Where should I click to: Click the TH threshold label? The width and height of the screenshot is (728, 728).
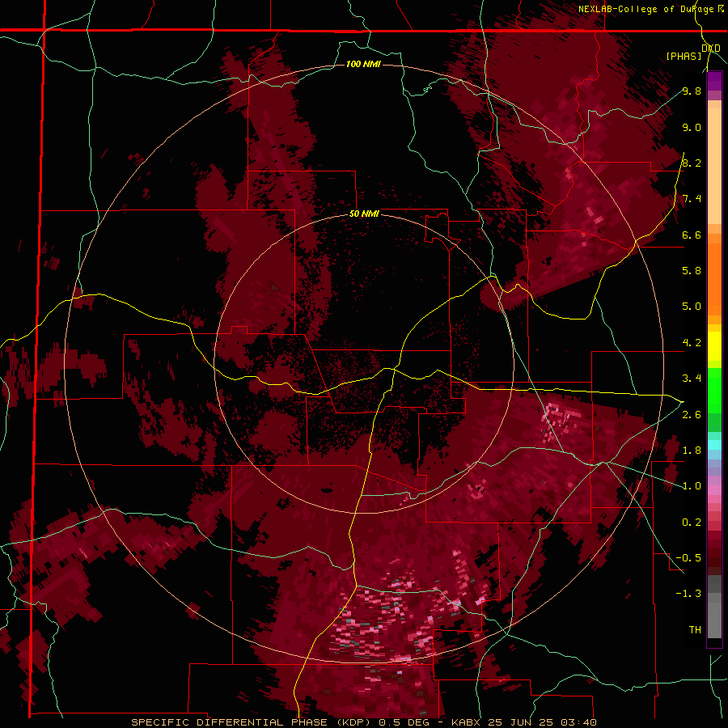coord(695,630)
